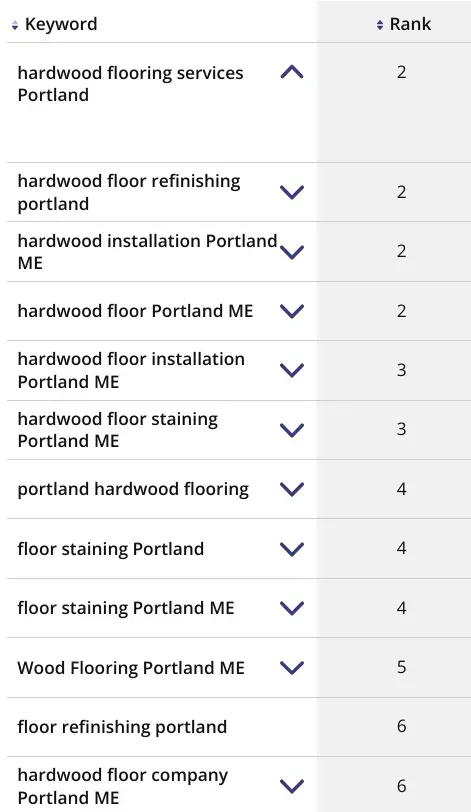Sort using the Rank column arrows icon
This screenshot has height=812, width=471.
380,25
